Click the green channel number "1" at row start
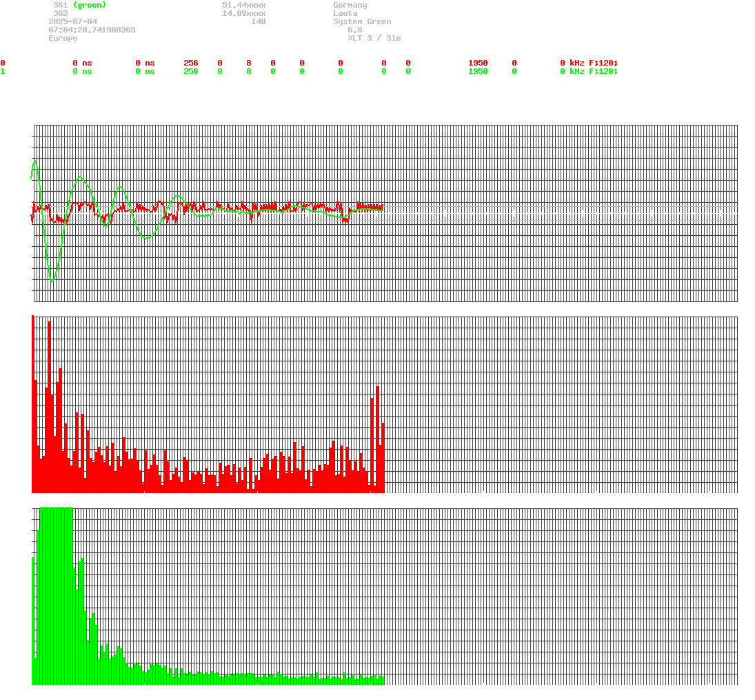755x700 pixels. tap(3, 71)
